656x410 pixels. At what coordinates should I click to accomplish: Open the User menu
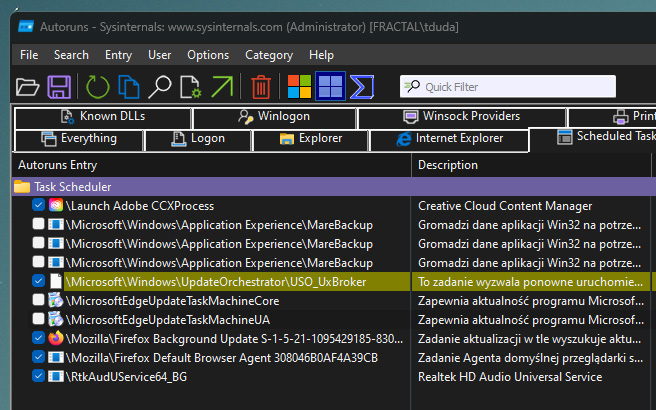point(159,55)
